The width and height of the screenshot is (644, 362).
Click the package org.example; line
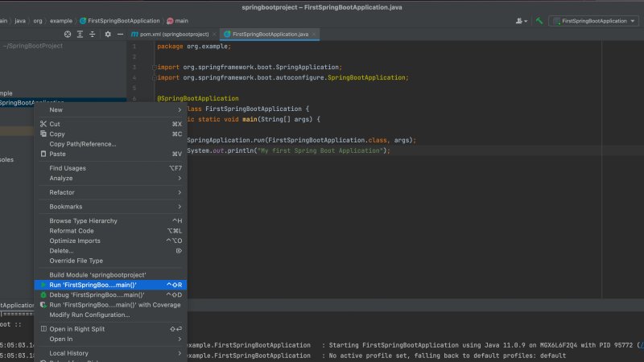tap(194, 47)
